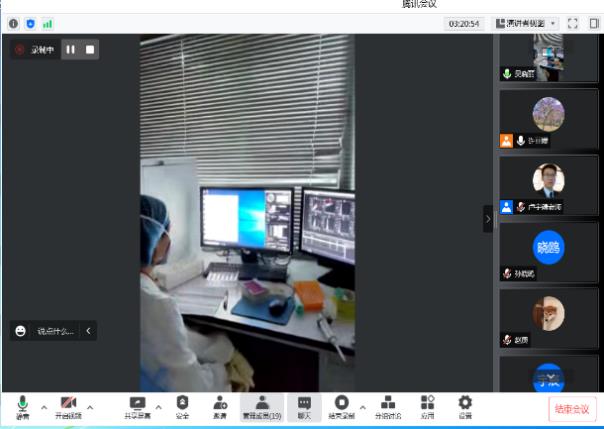Viewport: 604px width, 429px height.
Task: Turn on the video camera
Action: [x=68, y=405]
